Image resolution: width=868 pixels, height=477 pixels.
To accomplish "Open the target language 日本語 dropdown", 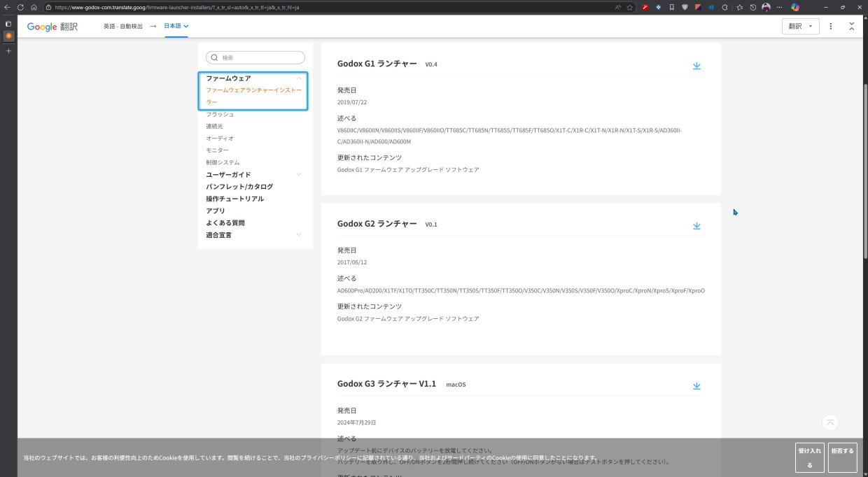I will pos(176,26).
